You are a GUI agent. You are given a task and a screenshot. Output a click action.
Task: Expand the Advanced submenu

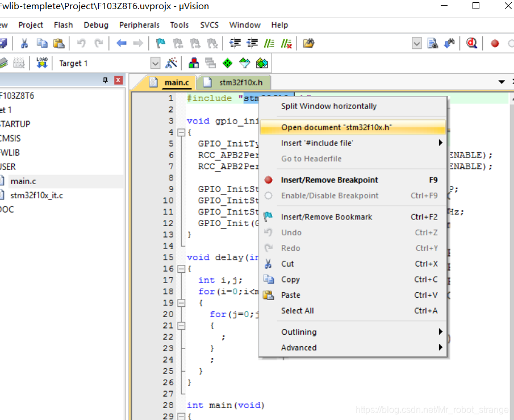pyautogui.click(x=352, y=347)
